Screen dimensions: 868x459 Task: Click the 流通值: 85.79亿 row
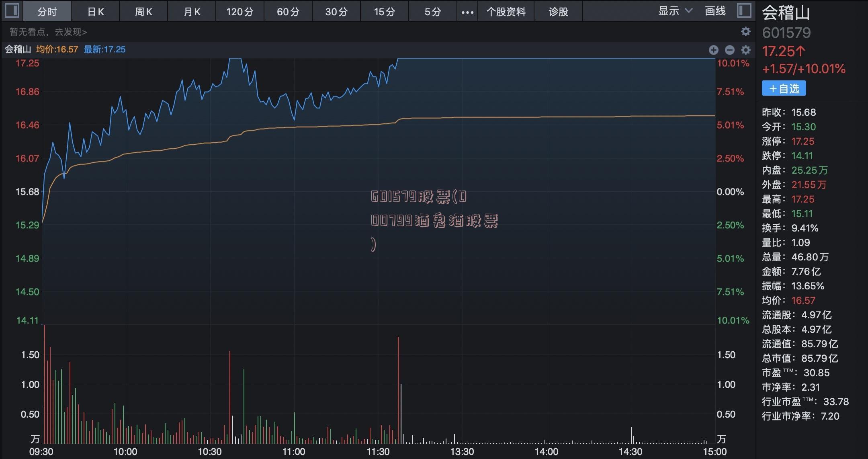coord(800,344)
